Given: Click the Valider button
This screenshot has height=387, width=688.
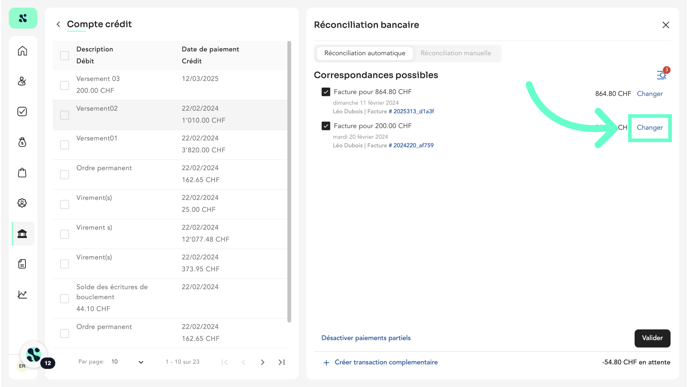Looking at the screenshot, I should (652, 338).
